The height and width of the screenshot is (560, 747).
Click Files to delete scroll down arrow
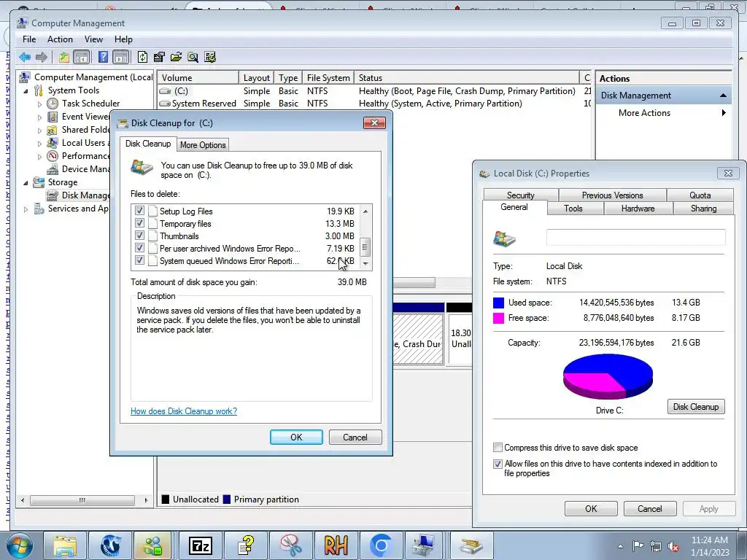[365, 263]
